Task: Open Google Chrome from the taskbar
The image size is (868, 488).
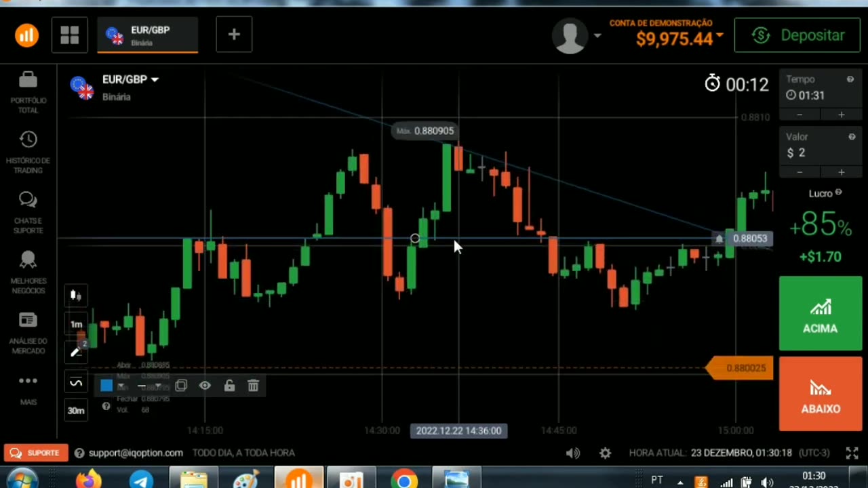Action: tap(403, 480)
